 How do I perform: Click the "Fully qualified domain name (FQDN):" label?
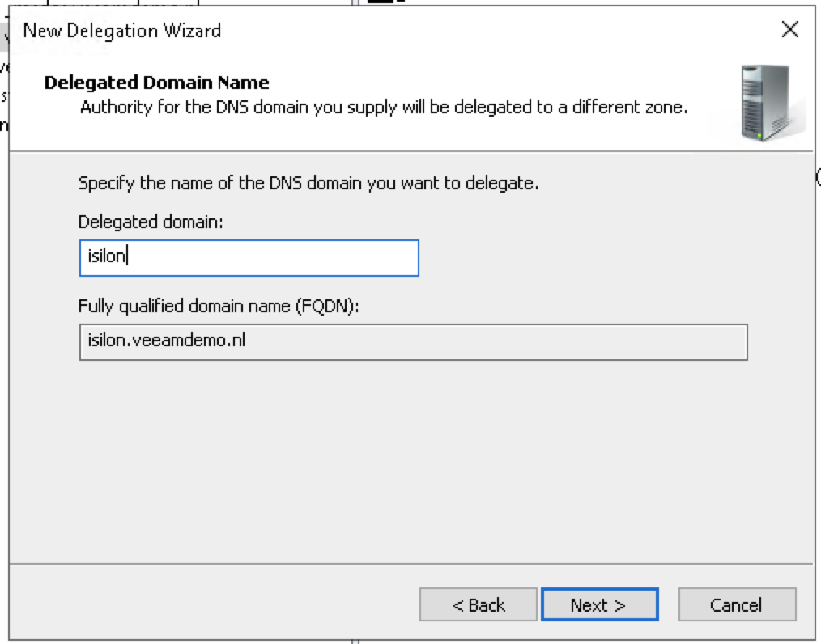(x=218, y=306)
